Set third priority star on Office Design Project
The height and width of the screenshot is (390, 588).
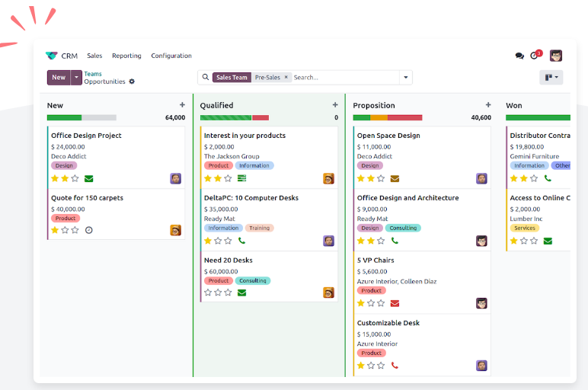(75, 178)
